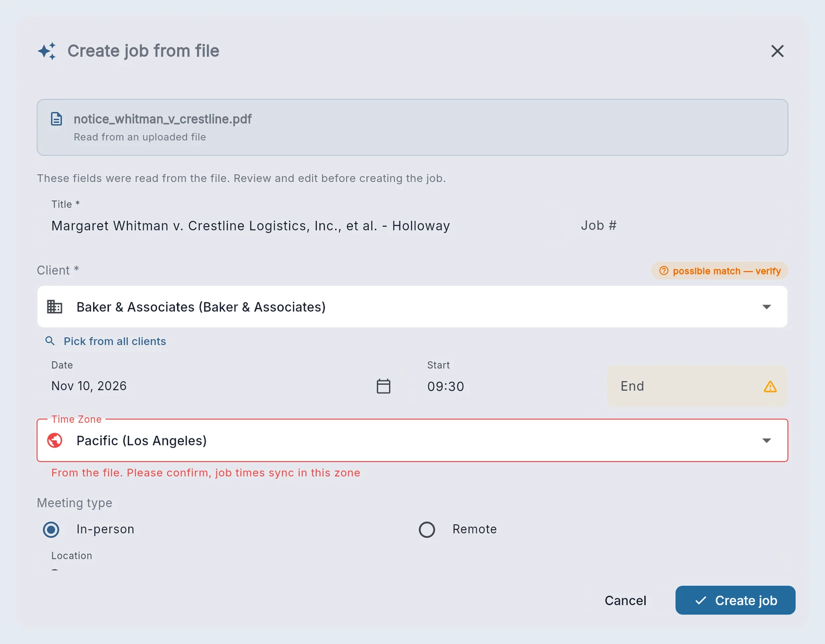This screenshot has width=825, height=644.
Task: Select the In-person meeting type
Action: (x=51, y=529)
